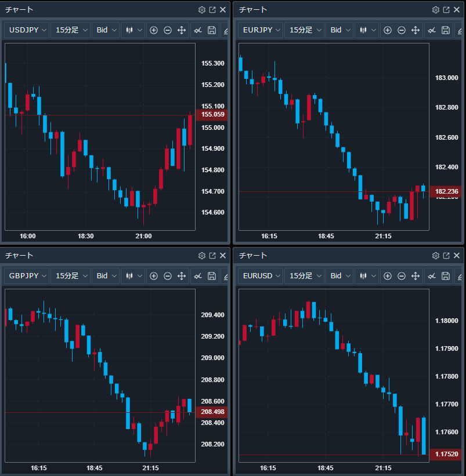Open candlestick chart type dropdown in EURJPY chart

click(x=367, y=30)
